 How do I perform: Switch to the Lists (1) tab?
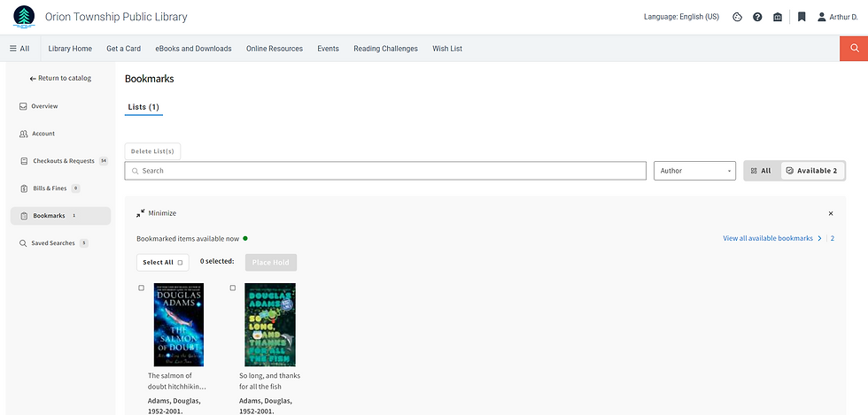143,107
